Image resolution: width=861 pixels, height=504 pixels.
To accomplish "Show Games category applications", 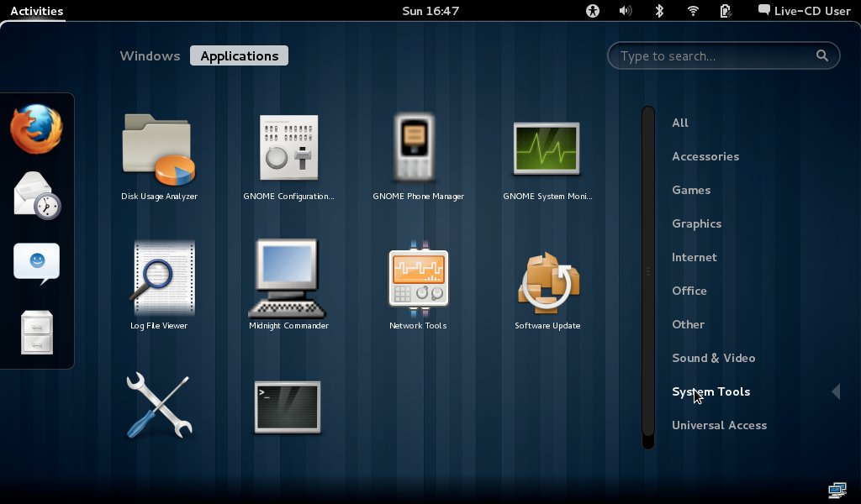I will tap(691, 190).
